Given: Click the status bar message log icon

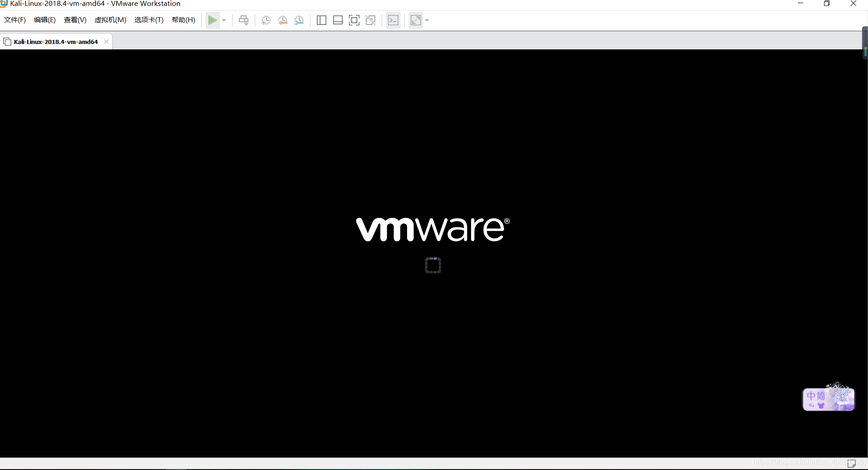Looking at the screenshot, I should 852,463.
